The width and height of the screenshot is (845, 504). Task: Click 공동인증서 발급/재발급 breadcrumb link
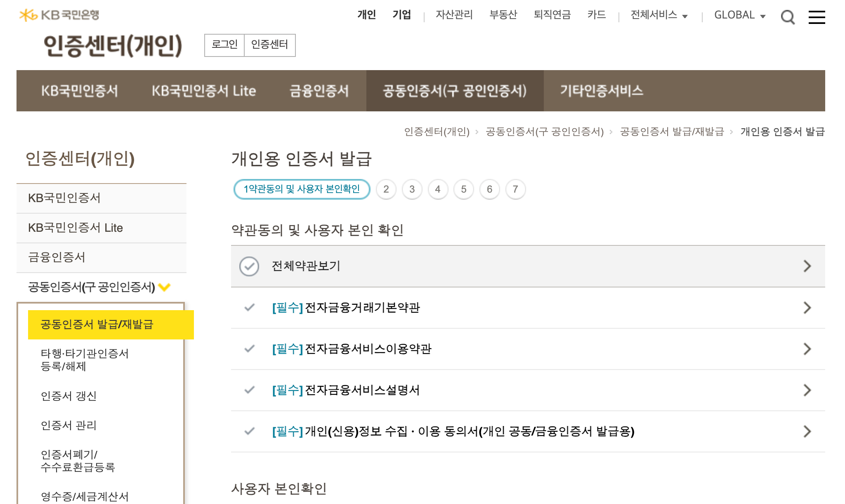click(672, 132)
